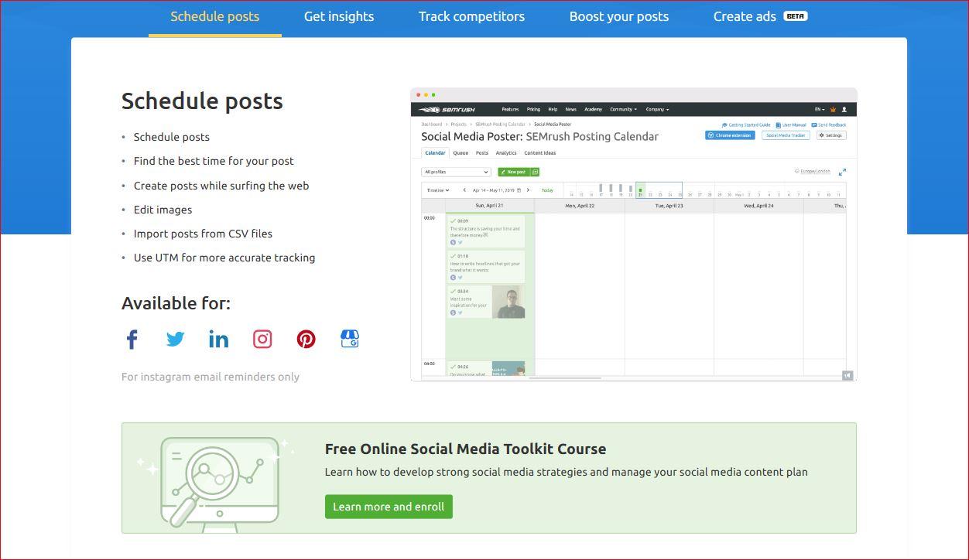Select the 03:34 post card with the man's photo

486,302
